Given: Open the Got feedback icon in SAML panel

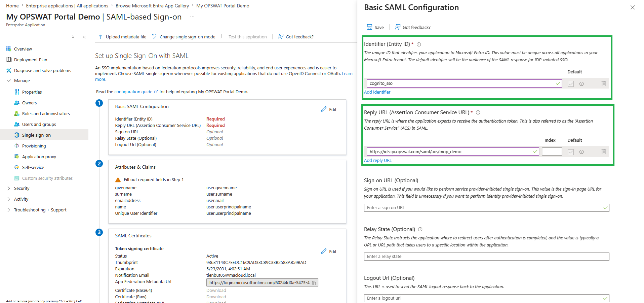Looking at the screenshot, I should pyautogui.click(x=398, y=27).
